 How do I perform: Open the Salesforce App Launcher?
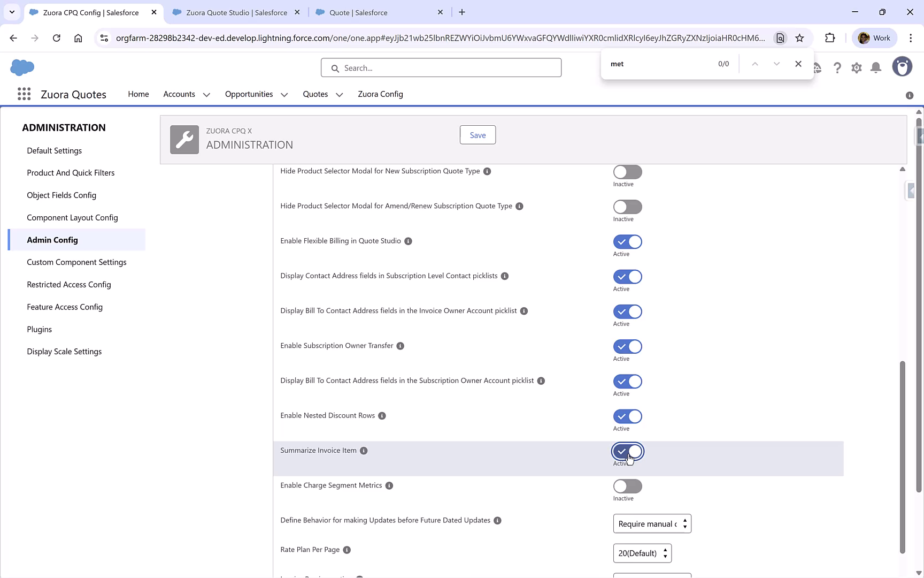click(24, 94)
